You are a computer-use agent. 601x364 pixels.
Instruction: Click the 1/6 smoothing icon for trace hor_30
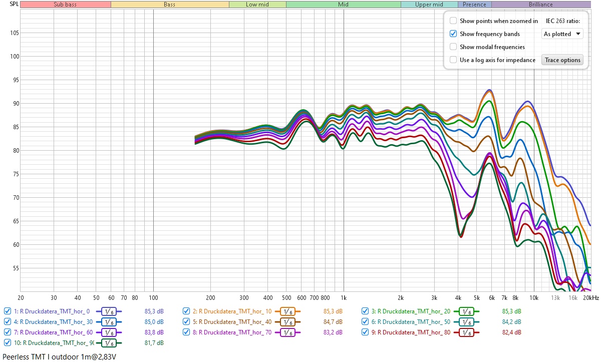pos(109,321)
